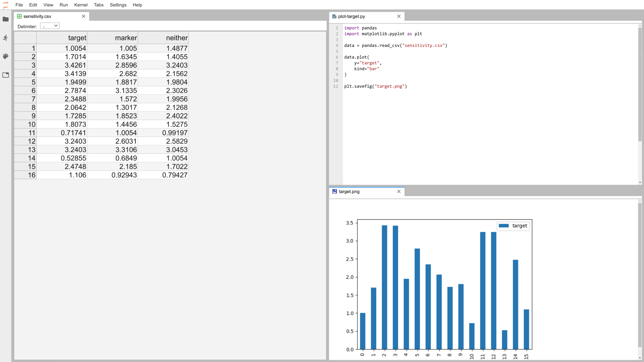Close the sensitivity.csv tab
Screen dimensions: 644x362
(x=83, y=16)
